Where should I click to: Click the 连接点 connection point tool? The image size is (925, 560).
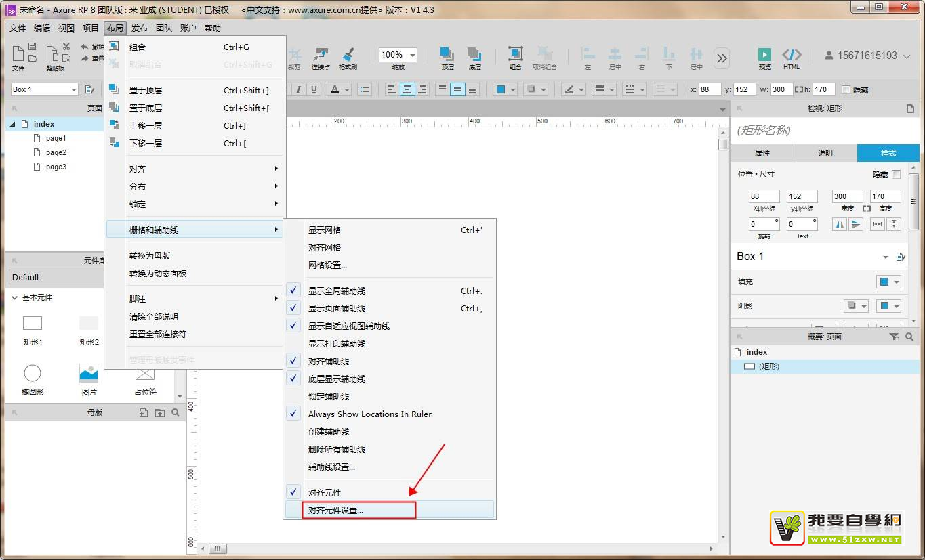pos(321,58)
